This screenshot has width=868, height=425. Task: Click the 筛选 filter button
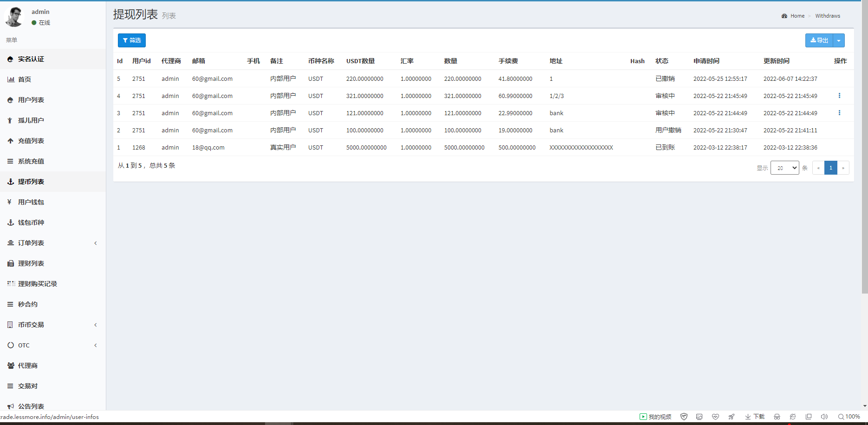[132, 40]
